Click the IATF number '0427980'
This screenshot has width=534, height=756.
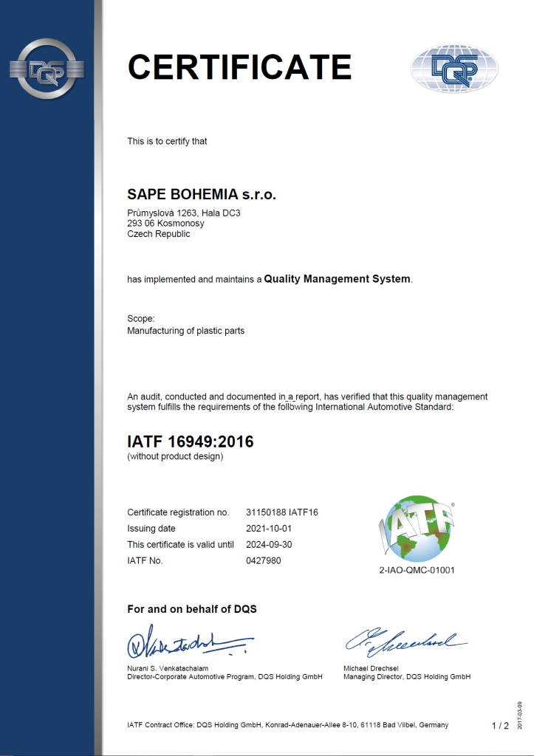pyautogui.click(x=264, y=561)
